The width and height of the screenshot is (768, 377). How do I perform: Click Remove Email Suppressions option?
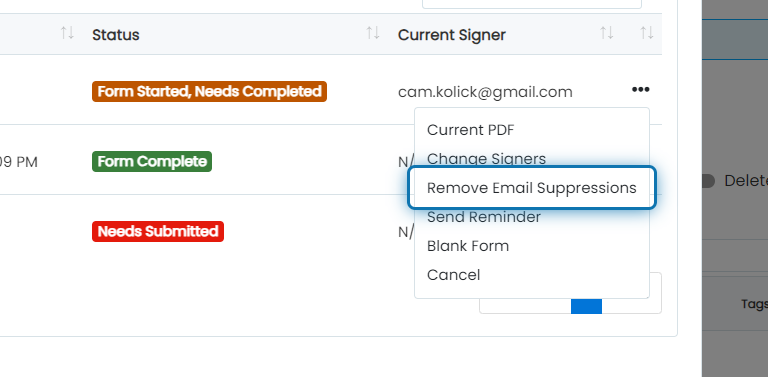click(532, 188)
